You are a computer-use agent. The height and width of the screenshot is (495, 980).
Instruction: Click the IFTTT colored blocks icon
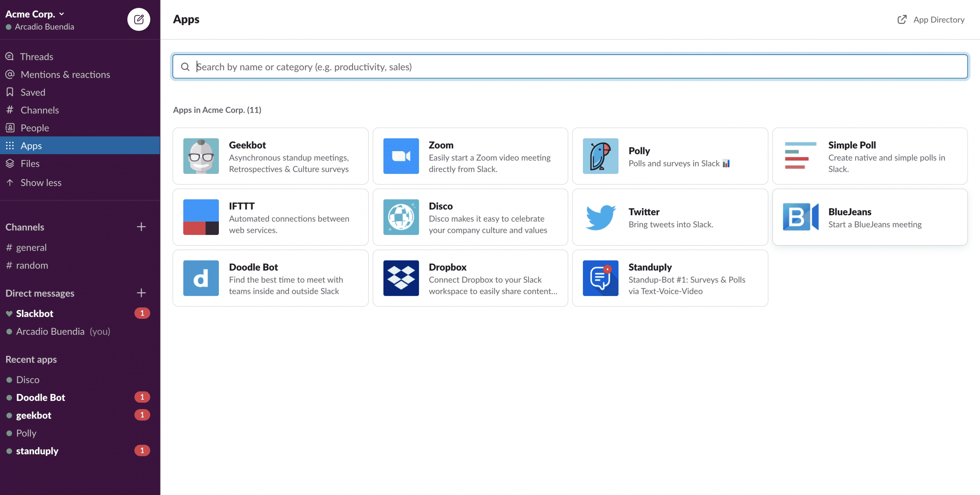pos(201,217)
